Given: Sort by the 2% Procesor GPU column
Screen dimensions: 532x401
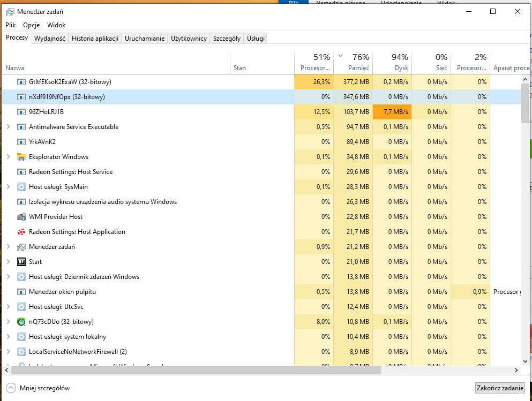Looking at the screenshot, I should pyautogui.click(x=470, y=63).
